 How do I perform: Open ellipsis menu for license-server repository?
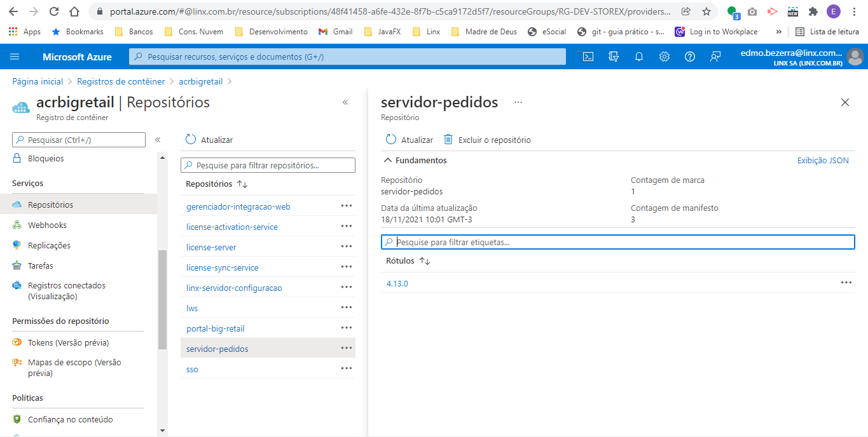pos(346,247)
